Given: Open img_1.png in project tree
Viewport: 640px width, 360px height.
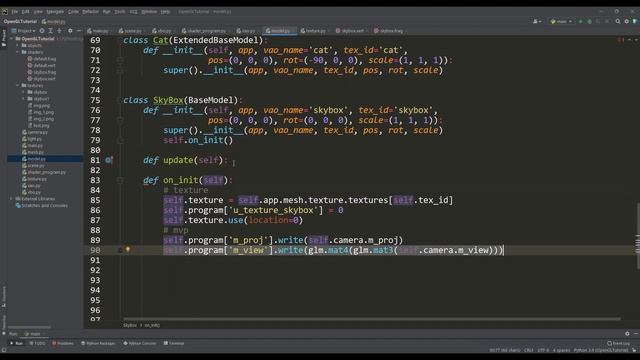Looking at the screenshot, I should tap(41, 112).
